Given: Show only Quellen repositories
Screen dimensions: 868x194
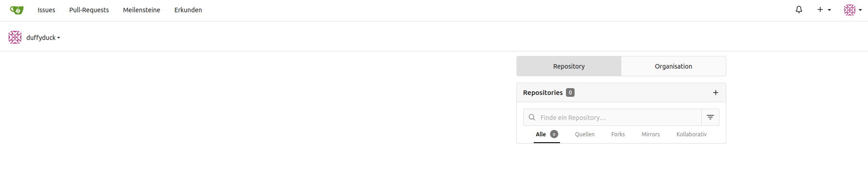Looking at the screenshot, I should (x=585, y=134).
